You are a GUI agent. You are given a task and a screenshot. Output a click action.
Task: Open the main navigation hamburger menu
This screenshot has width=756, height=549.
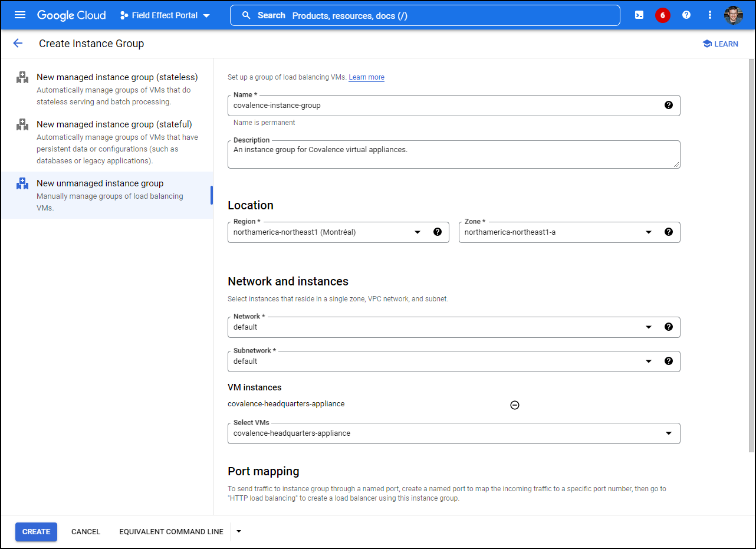(x=20, y=15)
